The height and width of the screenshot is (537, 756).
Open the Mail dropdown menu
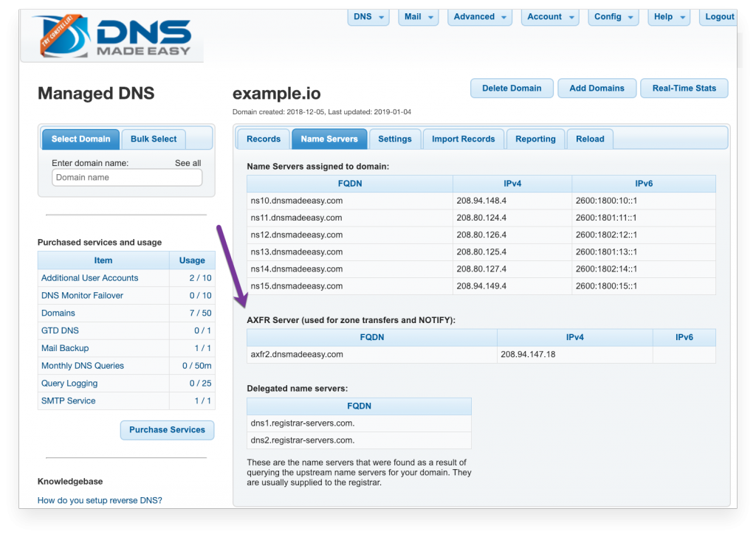pyautogui.click(x=418, y=17)
